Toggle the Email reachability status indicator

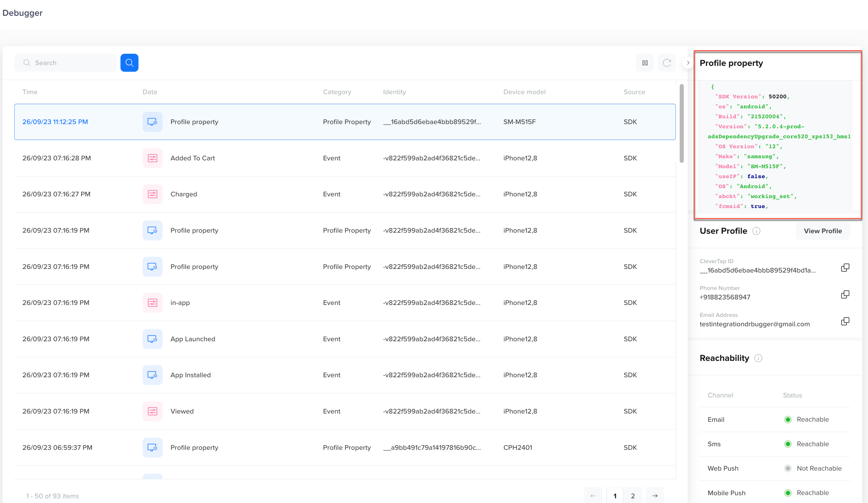788,420
